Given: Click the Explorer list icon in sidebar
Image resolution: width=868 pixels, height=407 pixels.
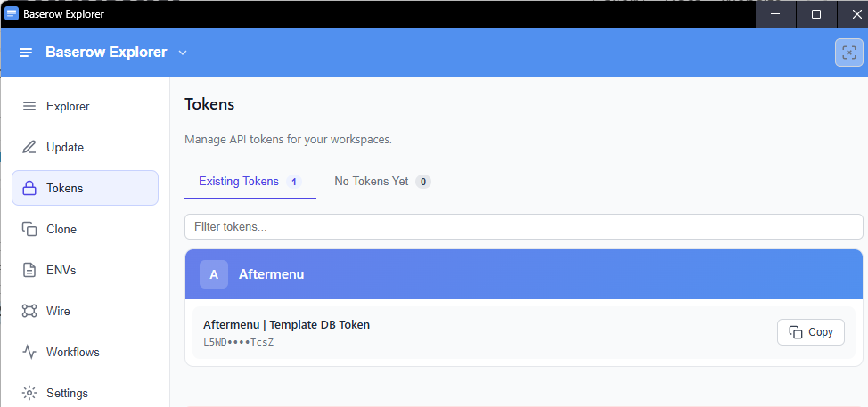Looking at the screenshot, I should click(x=29, y=107).
